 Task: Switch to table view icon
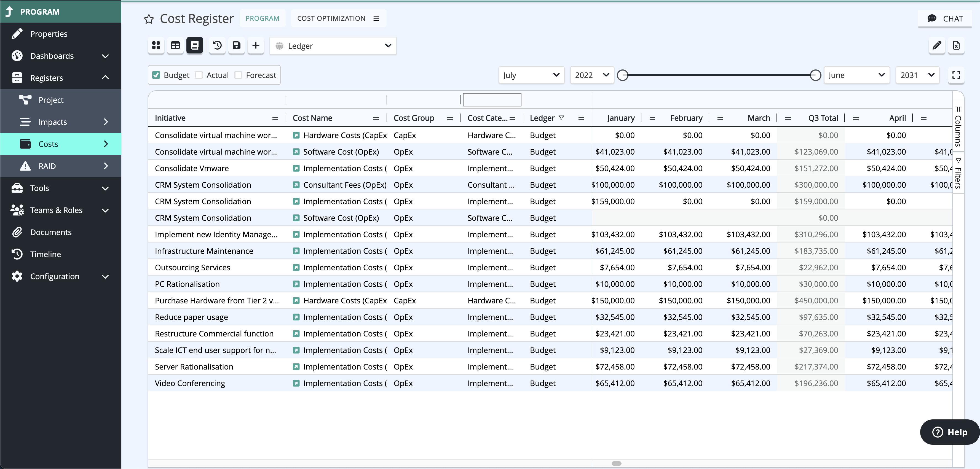[175, 46]
